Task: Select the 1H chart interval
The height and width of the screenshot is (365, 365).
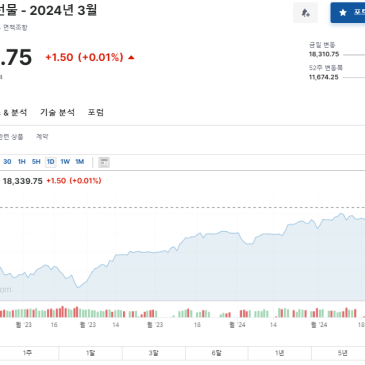Action: (x=22, y=162)
